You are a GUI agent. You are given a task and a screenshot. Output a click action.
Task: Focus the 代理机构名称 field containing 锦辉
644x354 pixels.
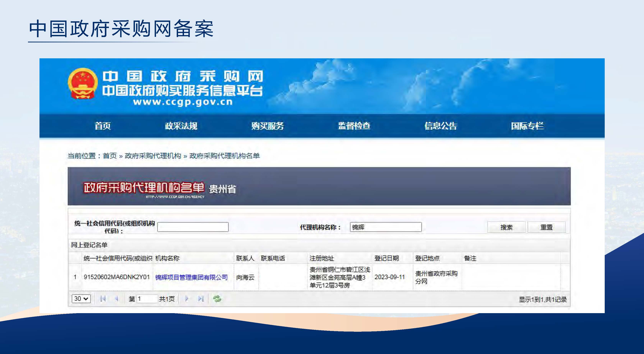386,227
